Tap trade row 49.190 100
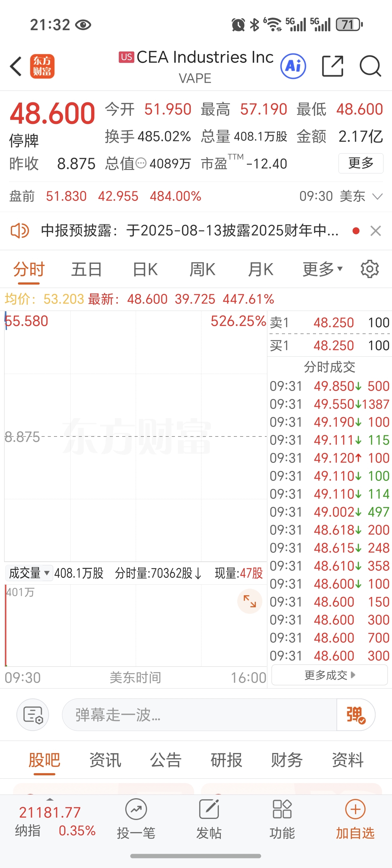392x868 pixels. pyautogui.click(x=330, y=422)
